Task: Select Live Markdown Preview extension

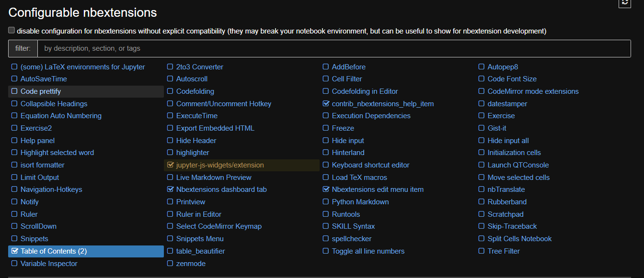Action: pyautogui.click(x=214, y=178)
